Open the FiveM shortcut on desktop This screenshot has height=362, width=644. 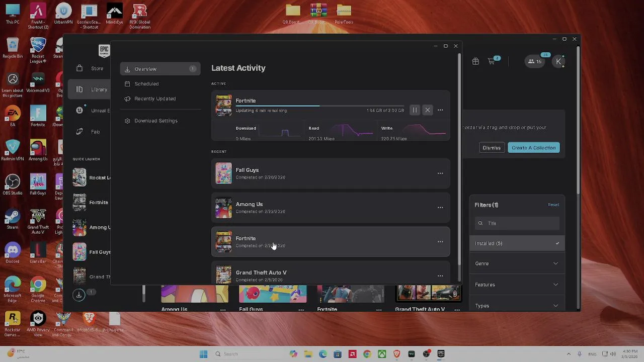pos(38,16)
